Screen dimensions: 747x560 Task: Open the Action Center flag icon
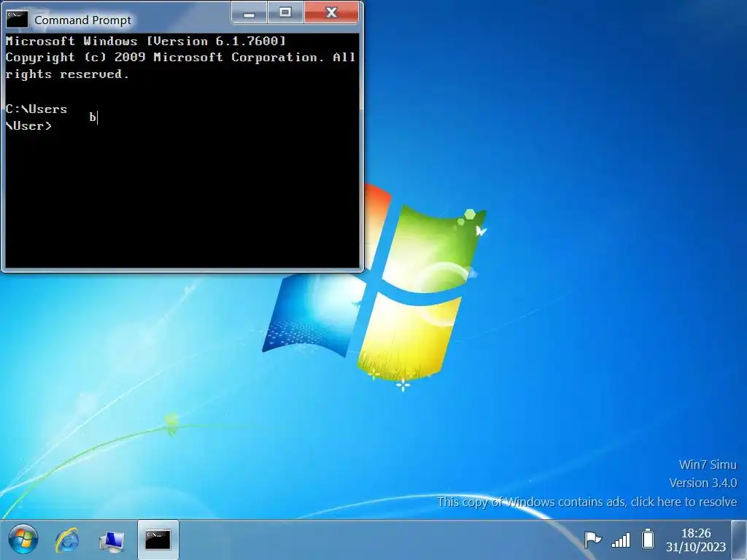pyautogui.click(x=592, y=540)
